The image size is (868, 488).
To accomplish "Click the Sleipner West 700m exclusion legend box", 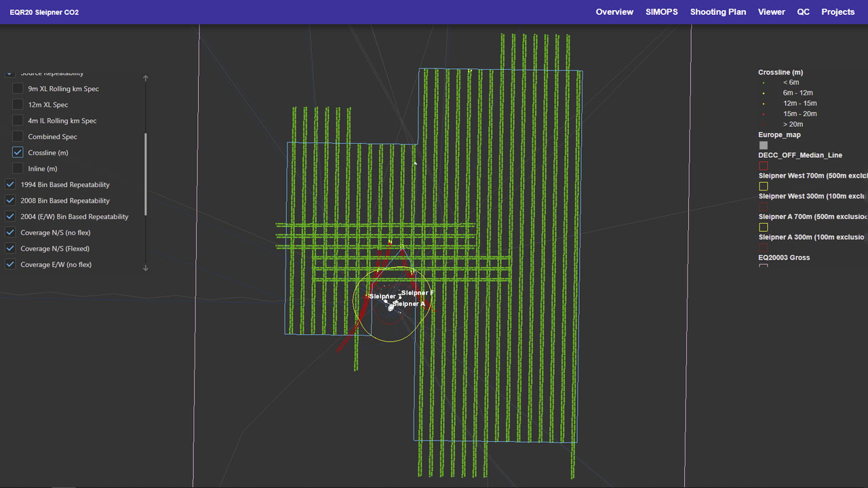I will (x=763, y=186).
